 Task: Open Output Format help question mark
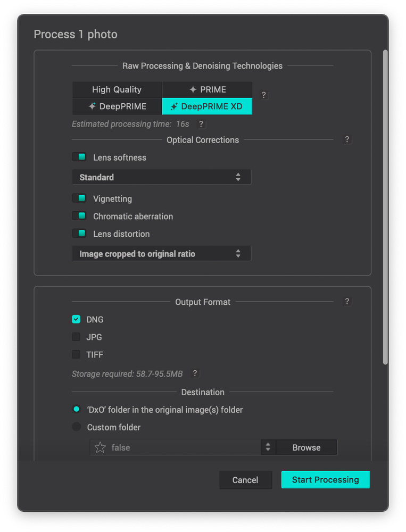tap(347, 301)
